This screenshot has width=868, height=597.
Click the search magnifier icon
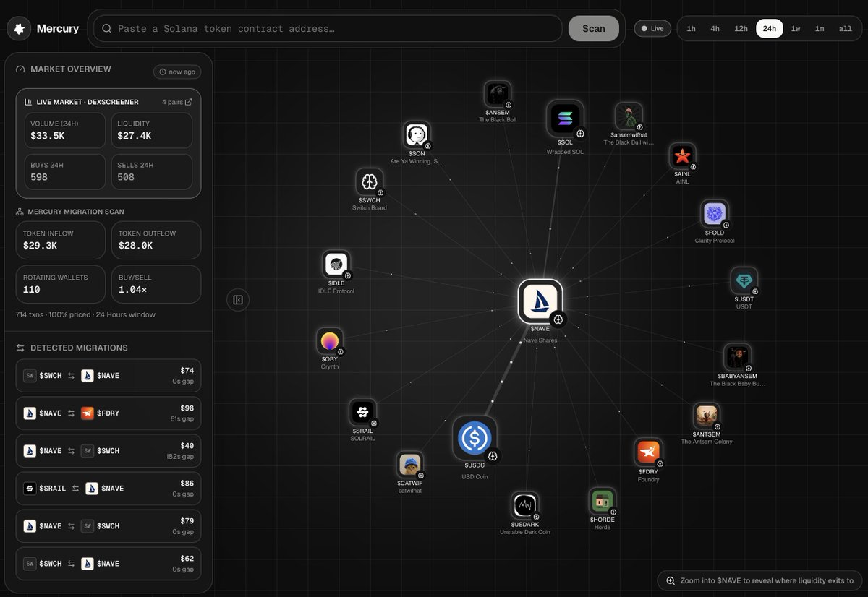107,29
